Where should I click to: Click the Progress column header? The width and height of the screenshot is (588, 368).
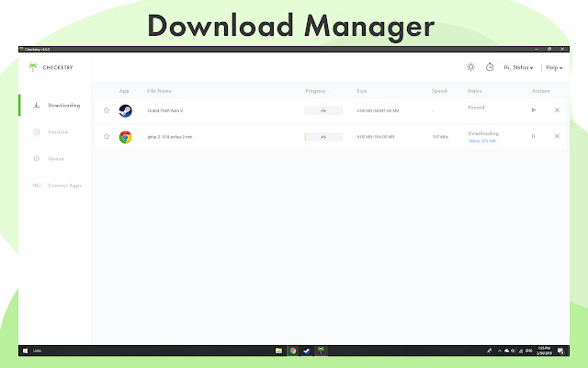coord(315,91)
